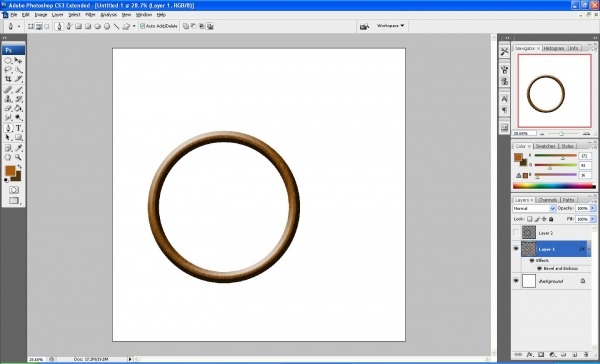Choose the Freeform Pen in options bar

coord(69,26)
